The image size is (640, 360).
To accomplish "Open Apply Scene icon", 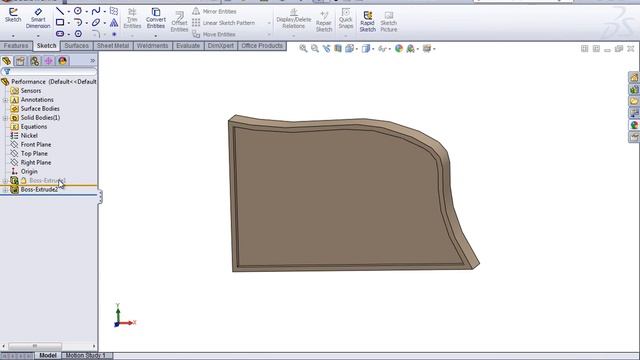I will coord(411,49).
